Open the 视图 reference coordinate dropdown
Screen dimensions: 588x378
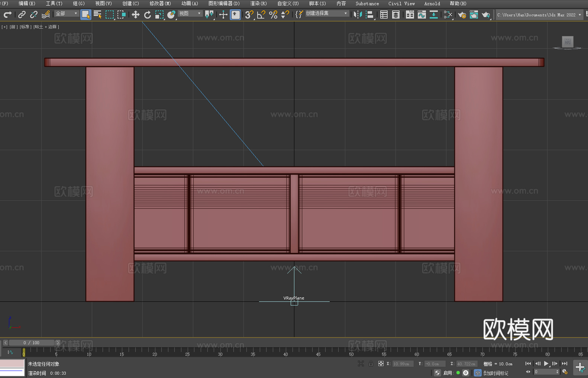click(190, 13)
